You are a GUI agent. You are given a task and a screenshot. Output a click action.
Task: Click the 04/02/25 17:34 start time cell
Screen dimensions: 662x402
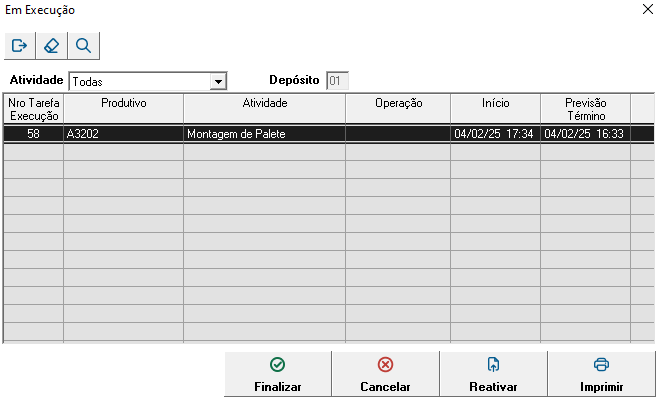[495, 133]
